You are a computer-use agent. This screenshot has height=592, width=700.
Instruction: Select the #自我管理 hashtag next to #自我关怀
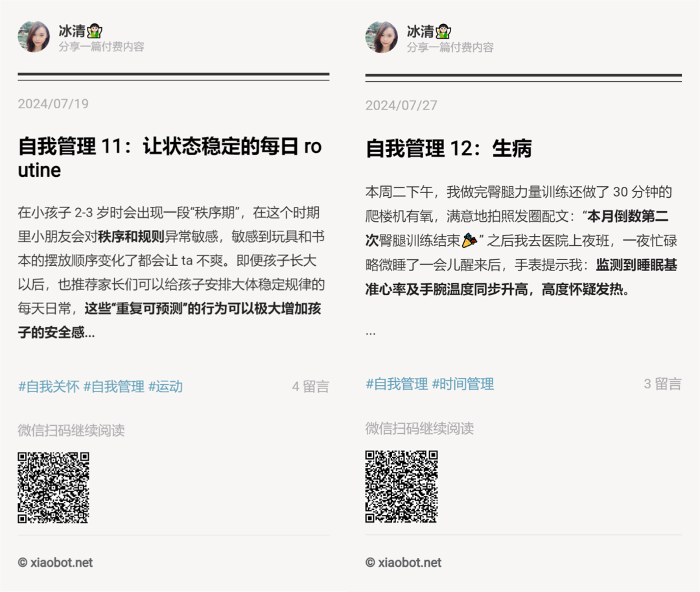(x=114, y=386)
